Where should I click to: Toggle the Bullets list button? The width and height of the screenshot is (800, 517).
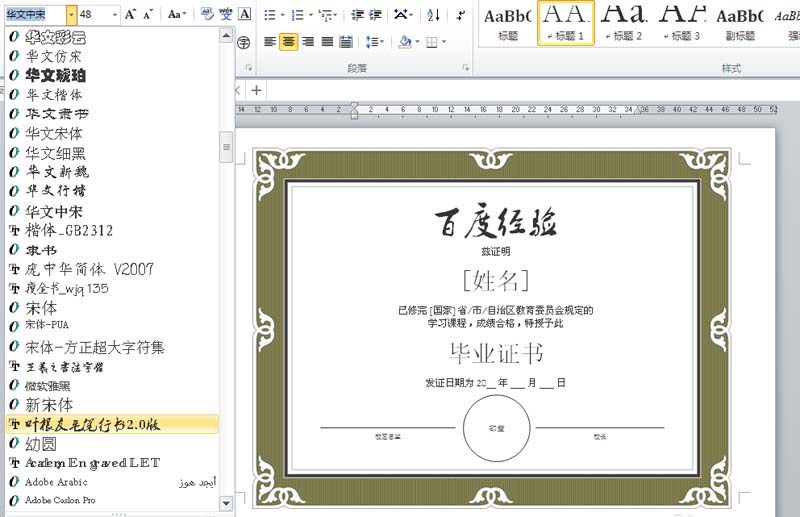(273, 15)
